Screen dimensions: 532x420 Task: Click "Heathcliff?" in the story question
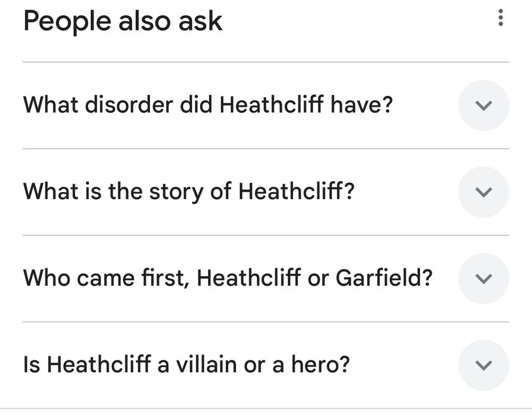point(296,191)
